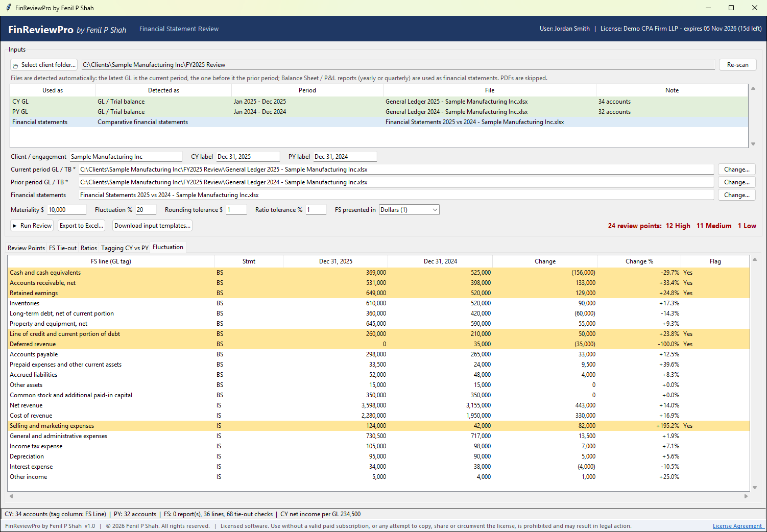The image size is (767, 532).
Task: Click the Ratio tolerance % field
Action: tap(316, 210)
